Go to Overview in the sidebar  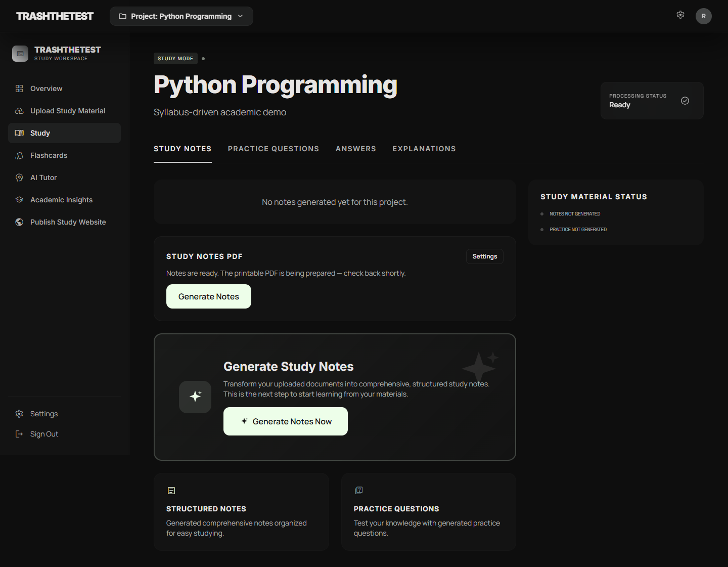point(64,89)
